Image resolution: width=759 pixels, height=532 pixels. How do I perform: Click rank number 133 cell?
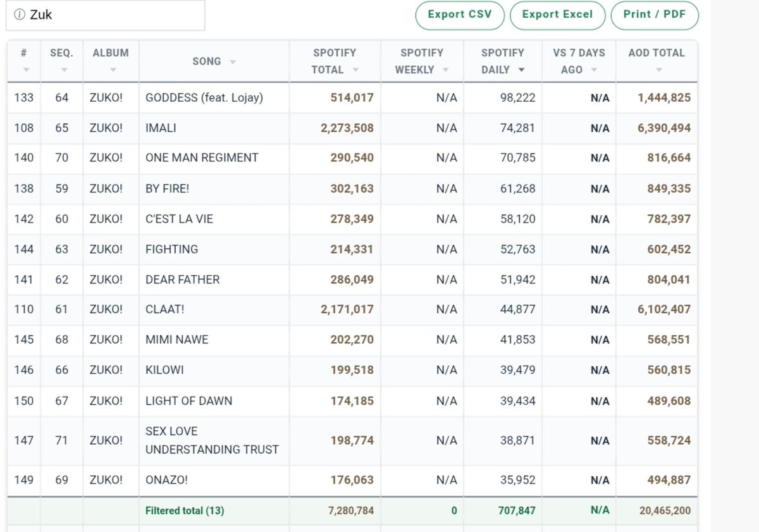[x=24, y=98]
